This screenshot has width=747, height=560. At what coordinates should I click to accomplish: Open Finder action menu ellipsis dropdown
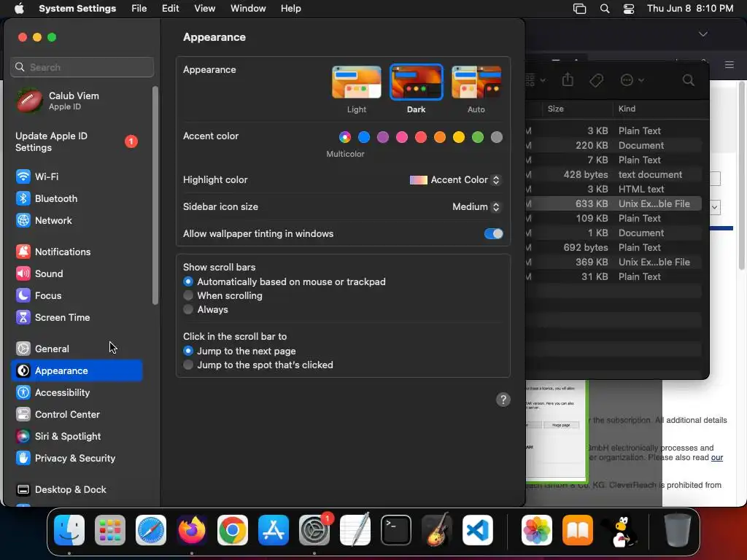[632, 80]
